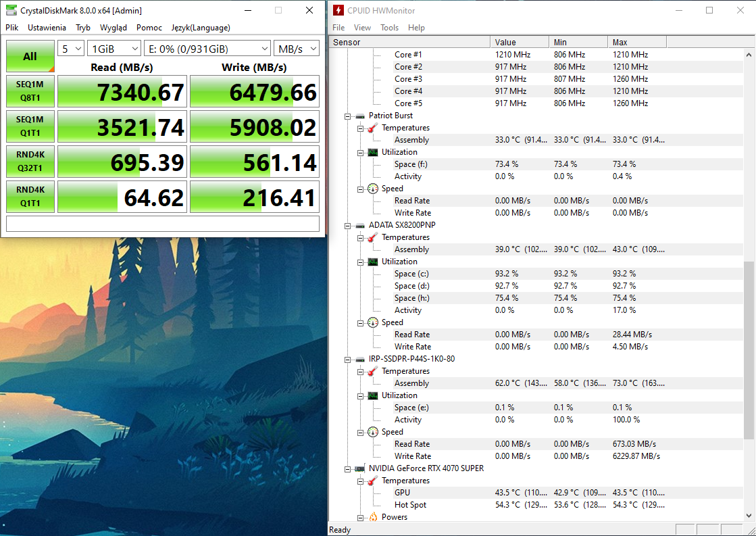Click the Speed gauge icon under Patriot Burst
The image size is (756, 536).
coord(373,189)
